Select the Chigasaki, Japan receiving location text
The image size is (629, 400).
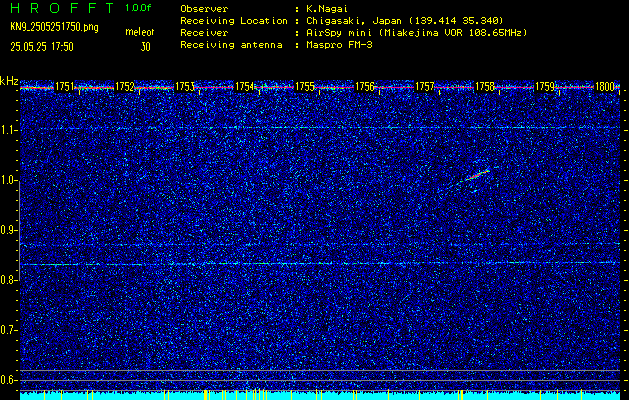coord(405,21)
